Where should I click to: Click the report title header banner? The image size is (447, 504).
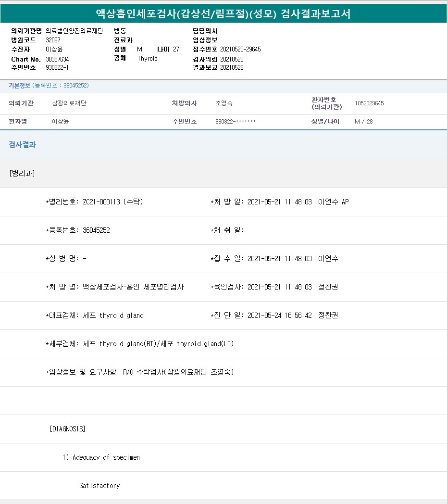click(223, 14)
